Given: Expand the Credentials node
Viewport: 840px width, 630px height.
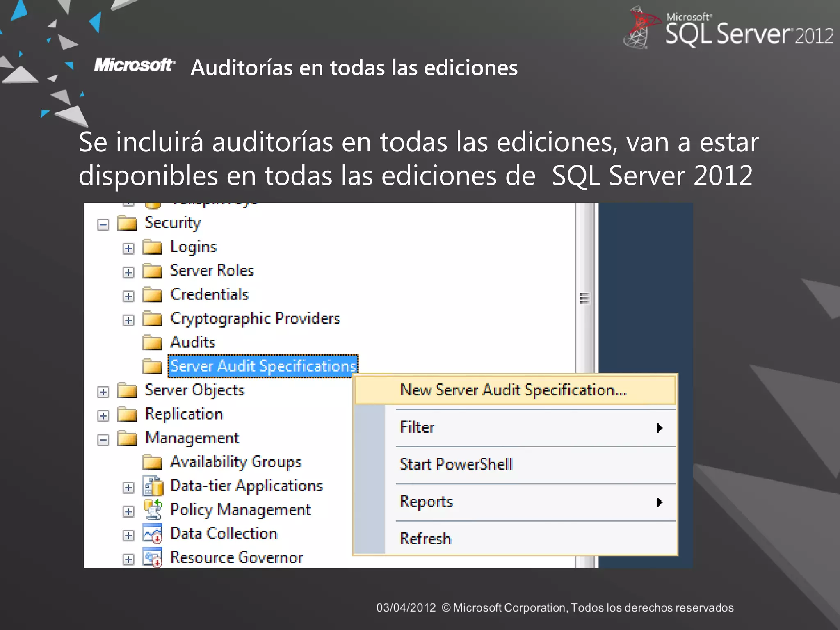Looking at the screenshot, I should click(x=128, y=296).
